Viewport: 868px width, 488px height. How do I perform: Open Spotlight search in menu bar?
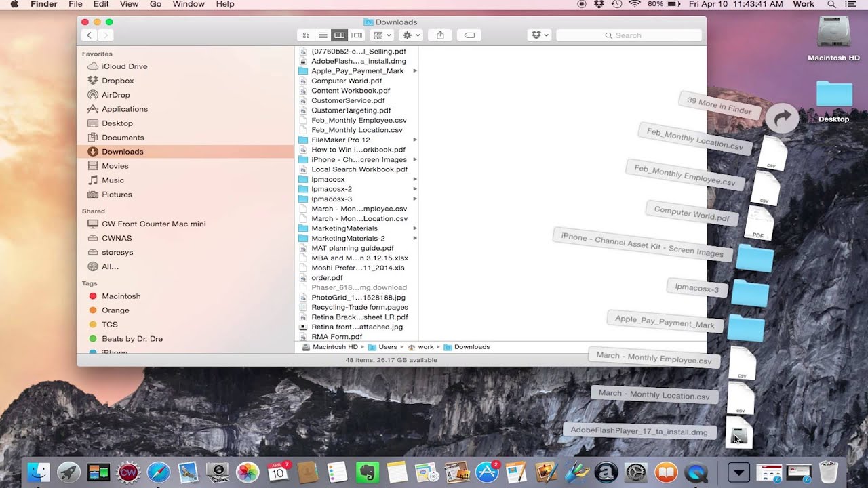(x=831, y=5)
